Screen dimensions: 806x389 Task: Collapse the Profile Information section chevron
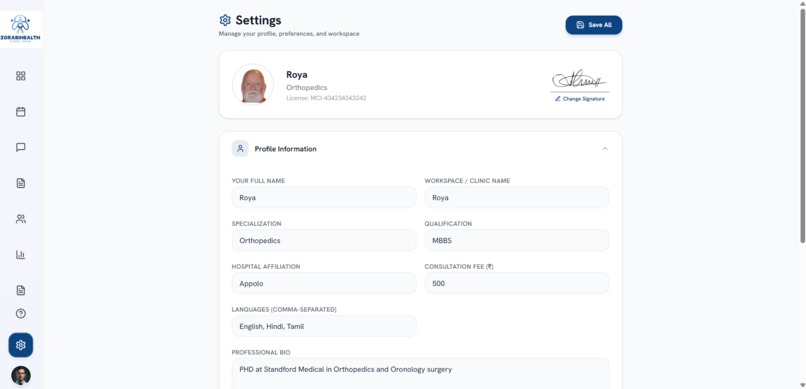click(604, 149)
